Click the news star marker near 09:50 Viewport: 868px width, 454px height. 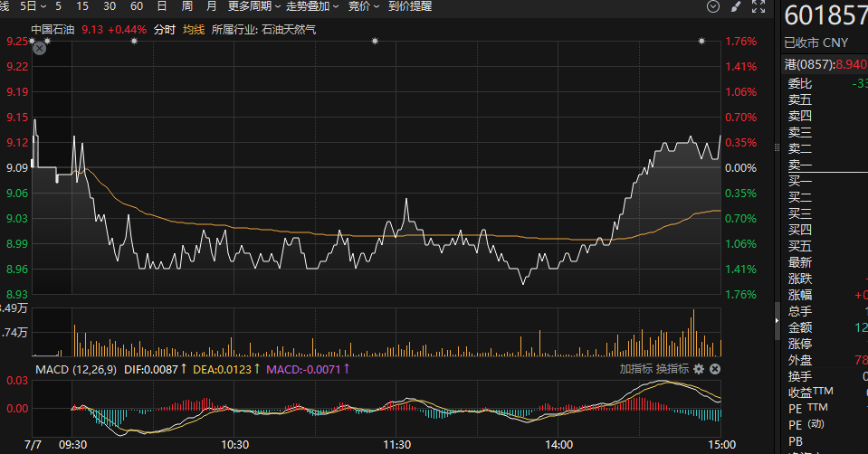(x=134, y=41)
